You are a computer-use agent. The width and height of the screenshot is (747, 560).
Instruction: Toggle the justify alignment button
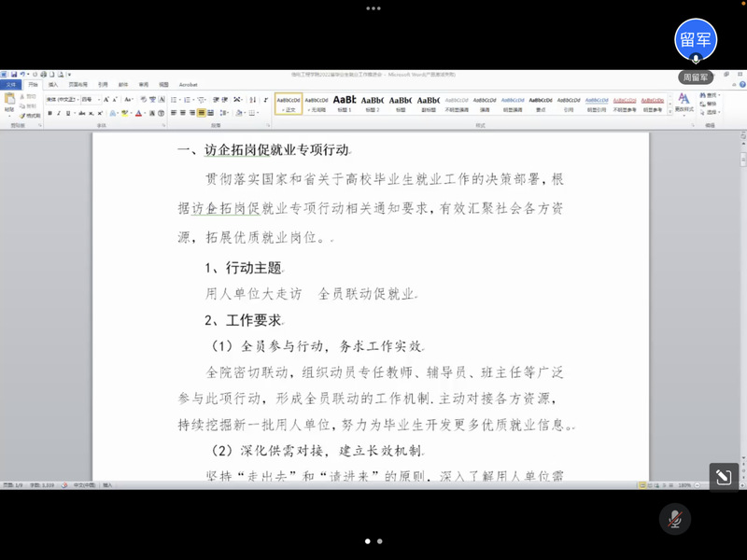click(x=201, y=113)
